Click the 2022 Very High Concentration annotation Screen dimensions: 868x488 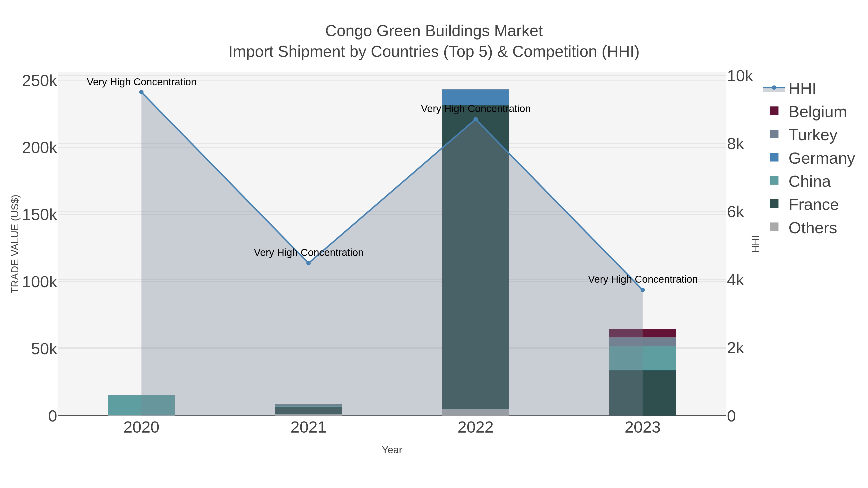coord(476,109)
